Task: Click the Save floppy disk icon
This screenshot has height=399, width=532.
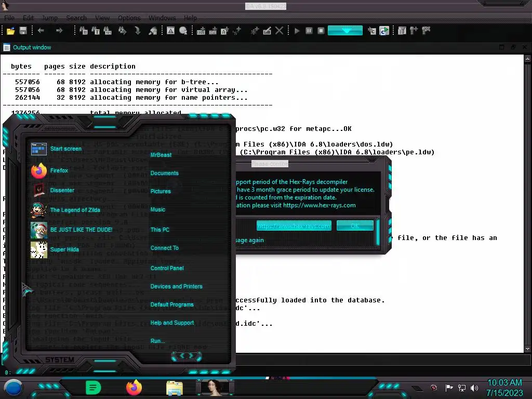Action: [x=23, y=31]
